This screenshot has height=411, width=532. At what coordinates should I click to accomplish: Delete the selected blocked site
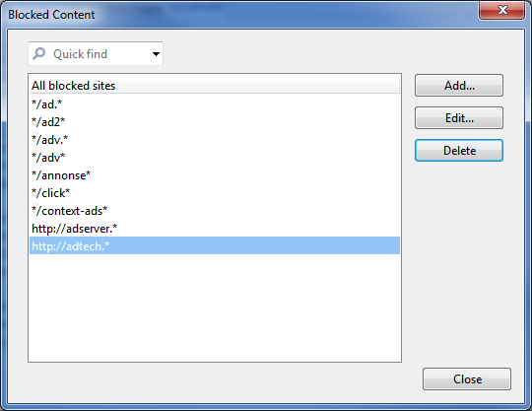pos(459,151)
